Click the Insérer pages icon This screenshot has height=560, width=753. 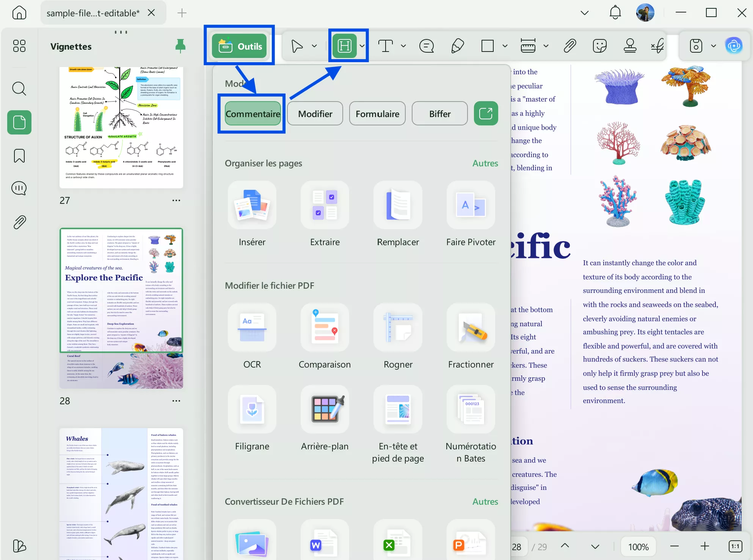[252, 205]
